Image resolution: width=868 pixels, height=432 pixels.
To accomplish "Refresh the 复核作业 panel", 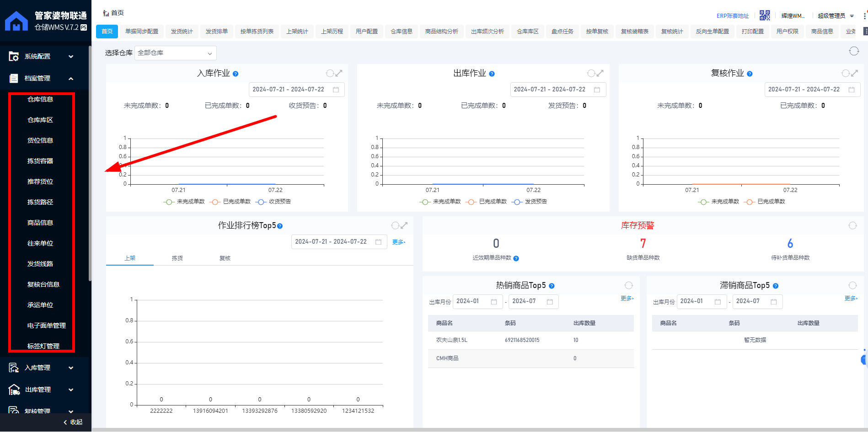I will click(846, 73).
